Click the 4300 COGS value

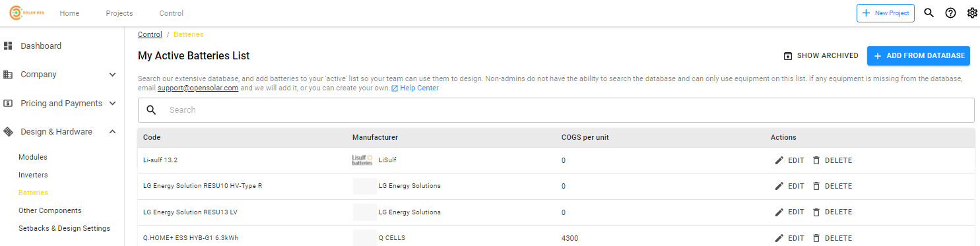click(570, 238)
